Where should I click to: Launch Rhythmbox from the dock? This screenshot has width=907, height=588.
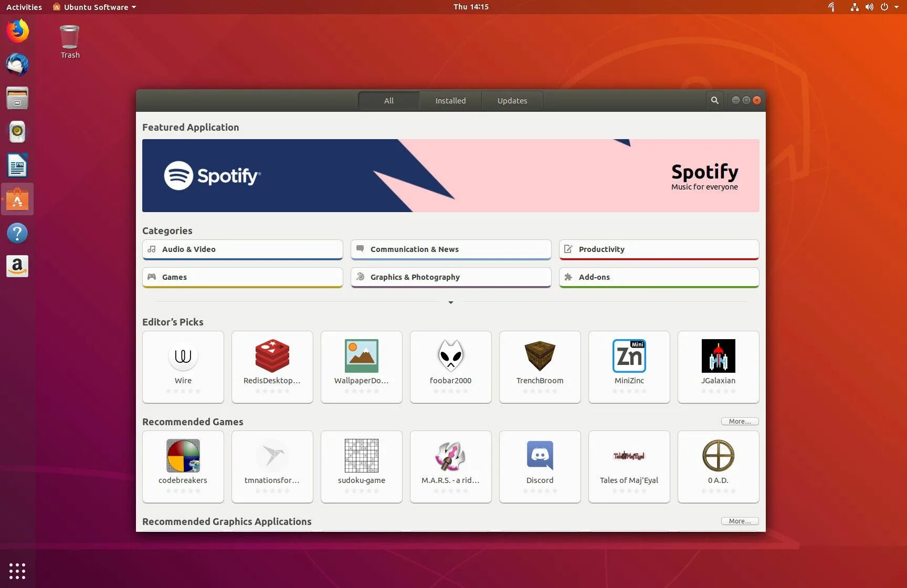(x=17, y=132)
